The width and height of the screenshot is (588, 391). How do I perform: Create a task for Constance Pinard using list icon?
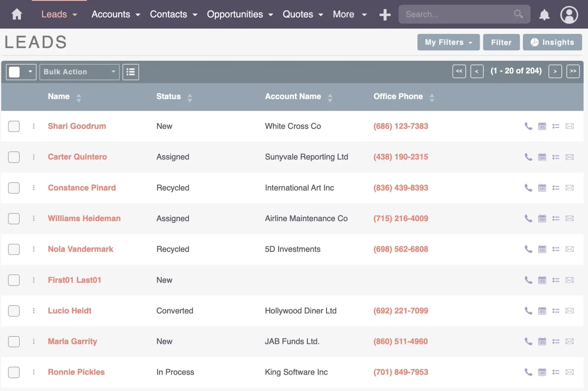pos(555,188)
